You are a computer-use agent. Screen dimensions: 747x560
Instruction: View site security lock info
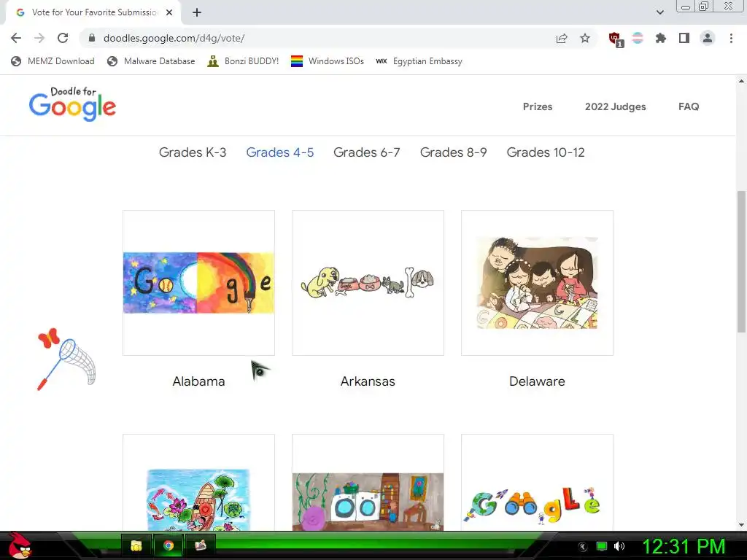tap(92, 38)
